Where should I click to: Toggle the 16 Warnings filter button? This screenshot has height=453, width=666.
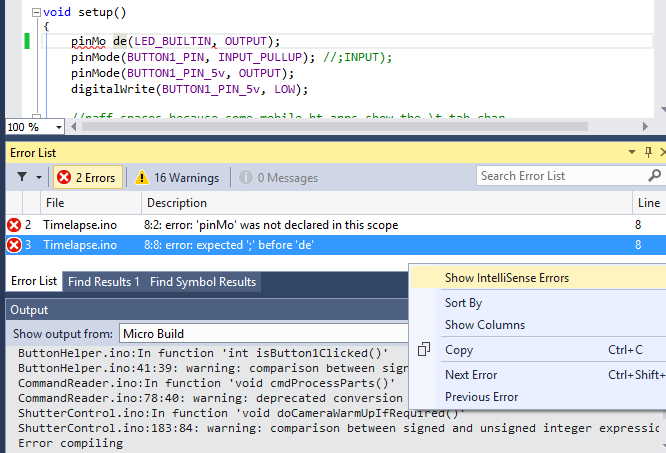click(177, 177)
